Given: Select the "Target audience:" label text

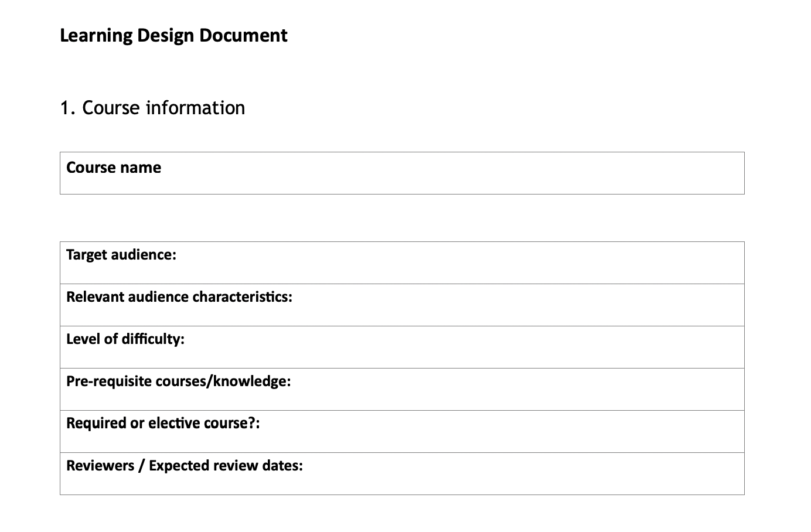Looking at the screenshot, I should (121, 255).
